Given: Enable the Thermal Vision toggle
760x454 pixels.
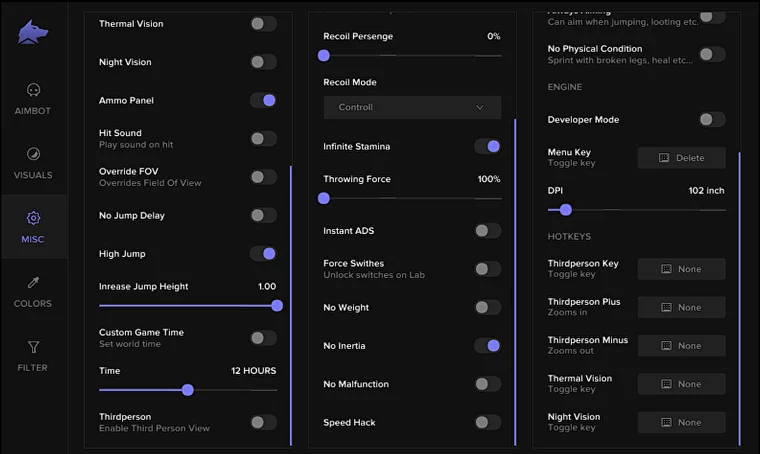Looking at the screenshot, I should [263, 24].
